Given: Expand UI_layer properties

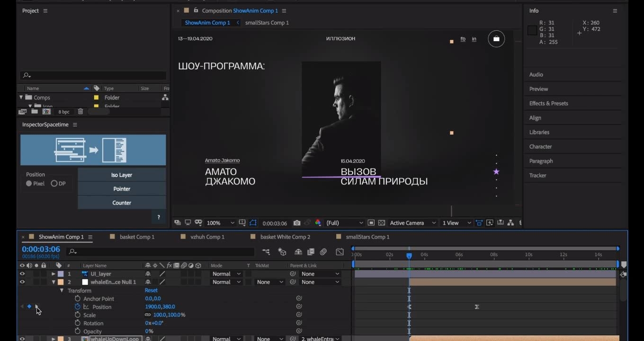Looking at the screenshot, I should pos(54,274).
